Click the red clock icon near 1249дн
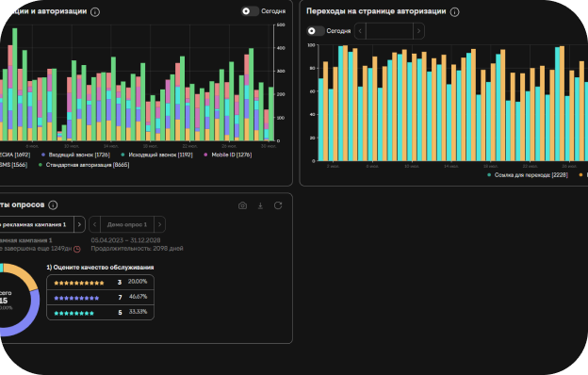Screen dimensions: 588x375 [77, 249]
